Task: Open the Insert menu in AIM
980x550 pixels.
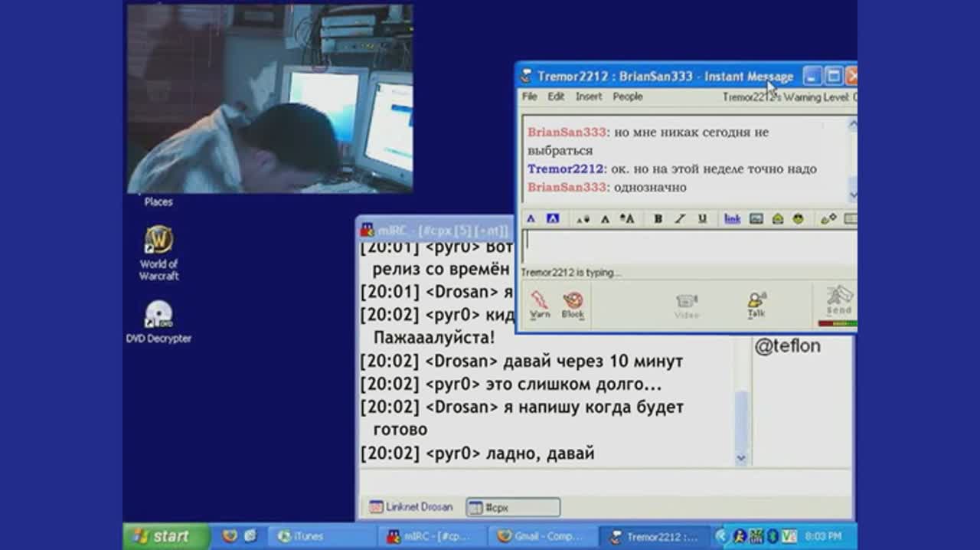Action: coord(589,97)
